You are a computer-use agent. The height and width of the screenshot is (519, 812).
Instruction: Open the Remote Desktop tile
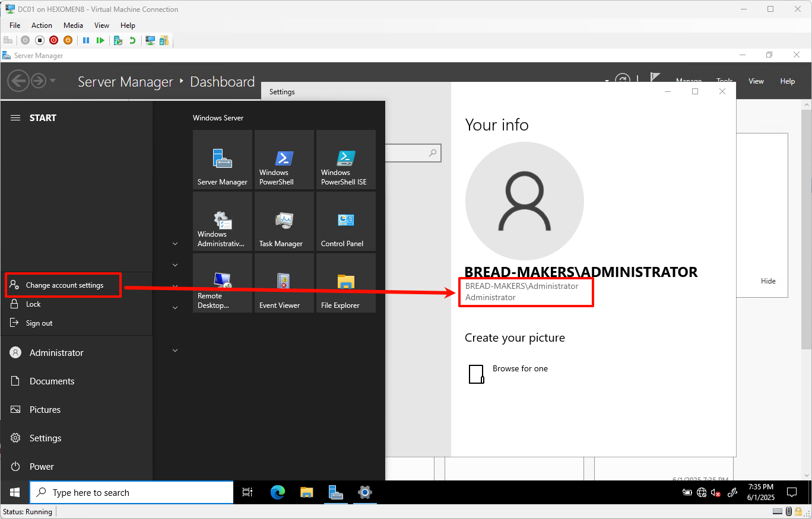click(x=223, y=283)
